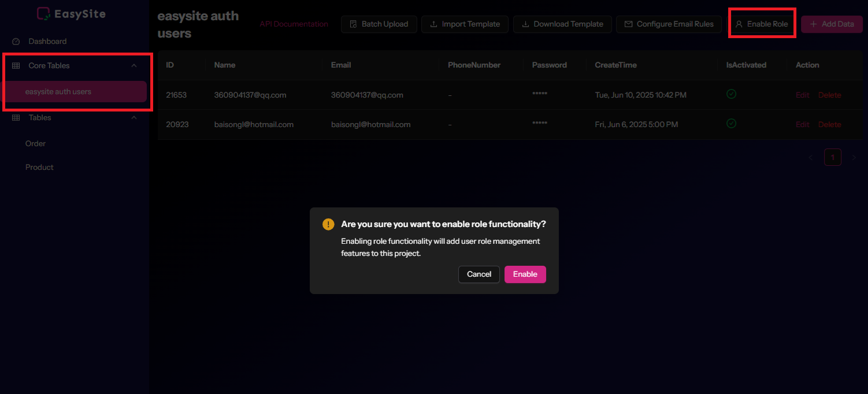Screen dimensions: 868x394
Task: Go to next page arrow
Action: pyautogui.click(x=854, y=157)
